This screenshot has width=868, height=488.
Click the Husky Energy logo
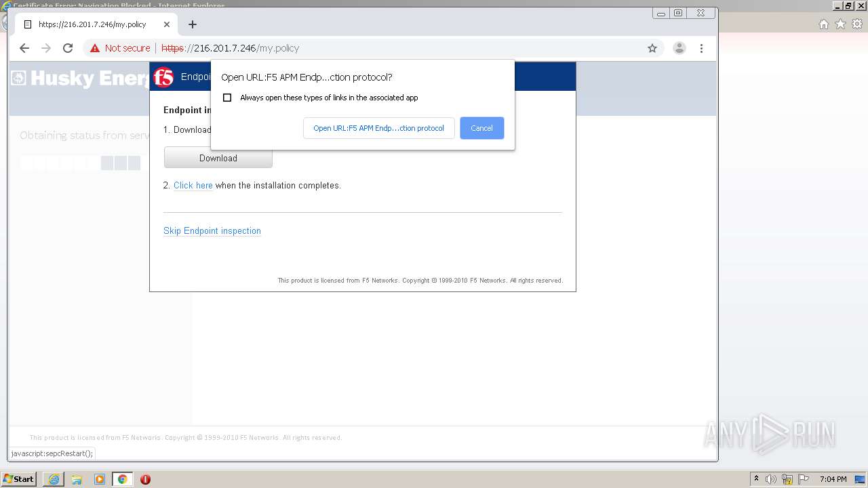[80, 78]
